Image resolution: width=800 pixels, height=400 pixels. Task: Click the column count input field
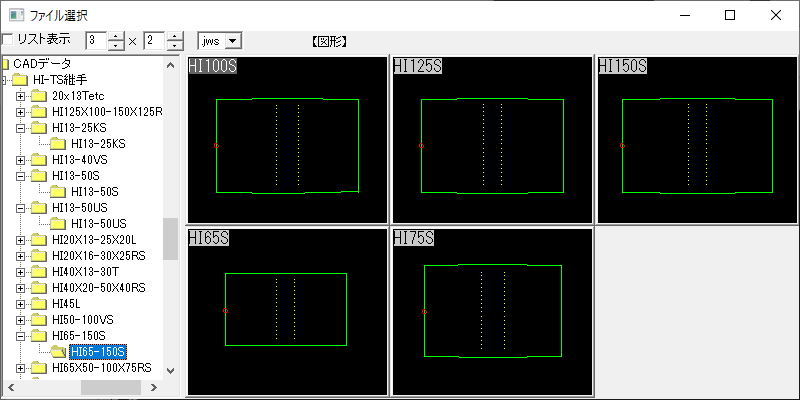96,41
